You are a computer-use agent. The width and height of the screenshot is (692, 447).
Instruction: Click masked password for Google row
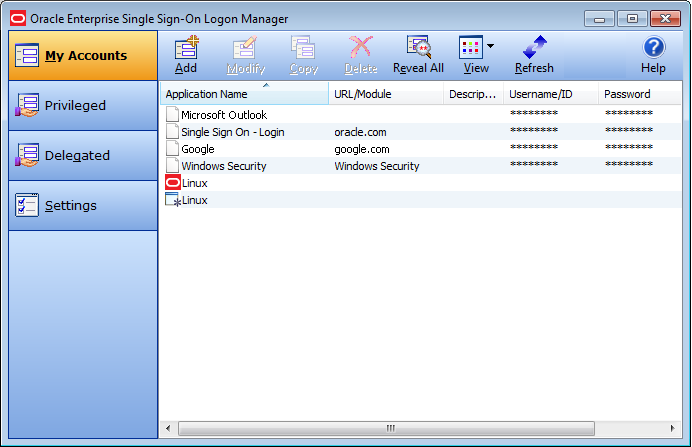[x=629, y=147]
